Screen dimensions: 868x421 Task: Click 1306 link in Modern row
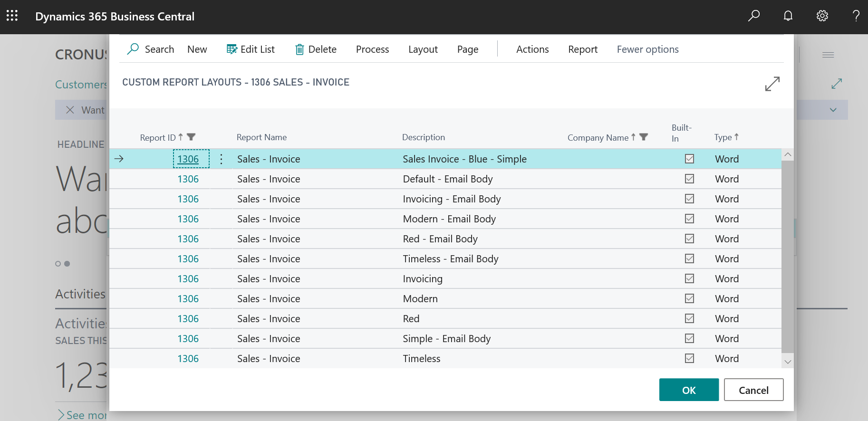[188, 299]
